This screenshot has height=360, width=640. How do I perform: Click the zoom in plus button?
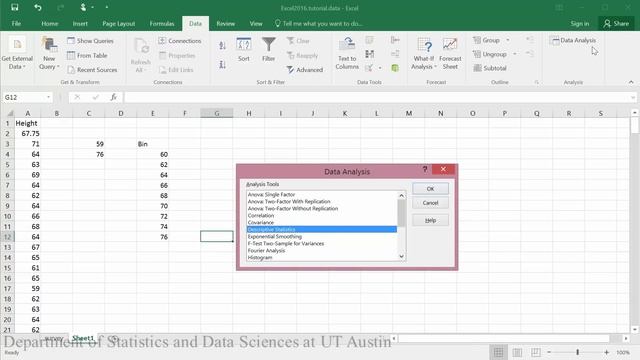point(607,352)
